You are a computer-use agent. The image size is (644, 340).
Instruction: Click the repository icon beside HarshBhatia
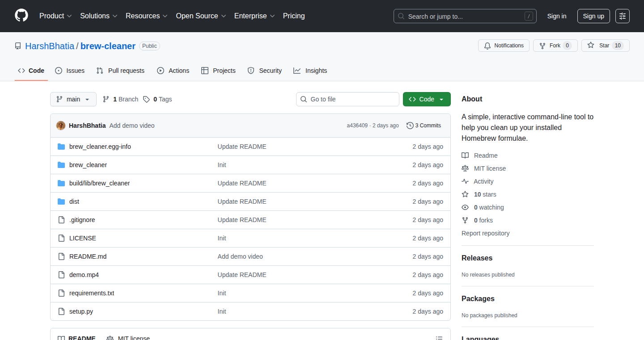tap(18, 46)
